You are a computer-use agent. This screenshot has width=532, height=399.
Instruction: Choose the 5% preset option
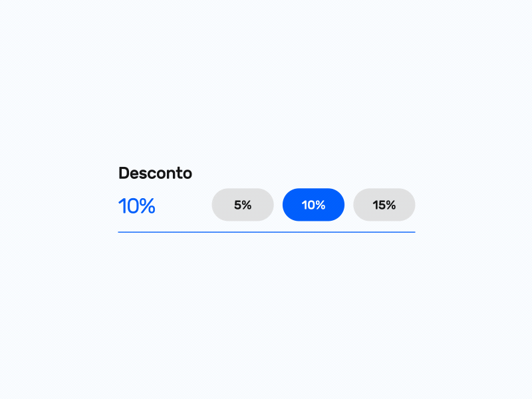(243, 205)
